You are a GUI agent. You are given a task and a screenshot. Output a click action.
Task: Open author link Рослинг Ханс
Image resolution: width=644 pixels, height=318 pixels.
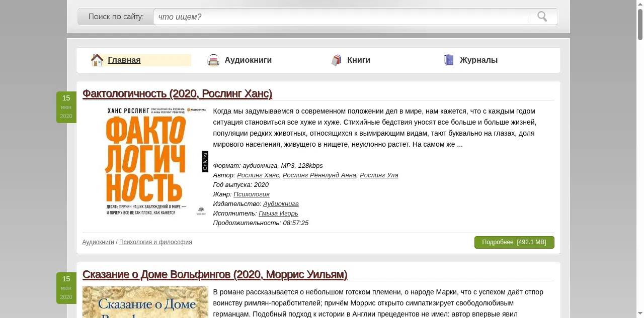click(x=258, y=175)
